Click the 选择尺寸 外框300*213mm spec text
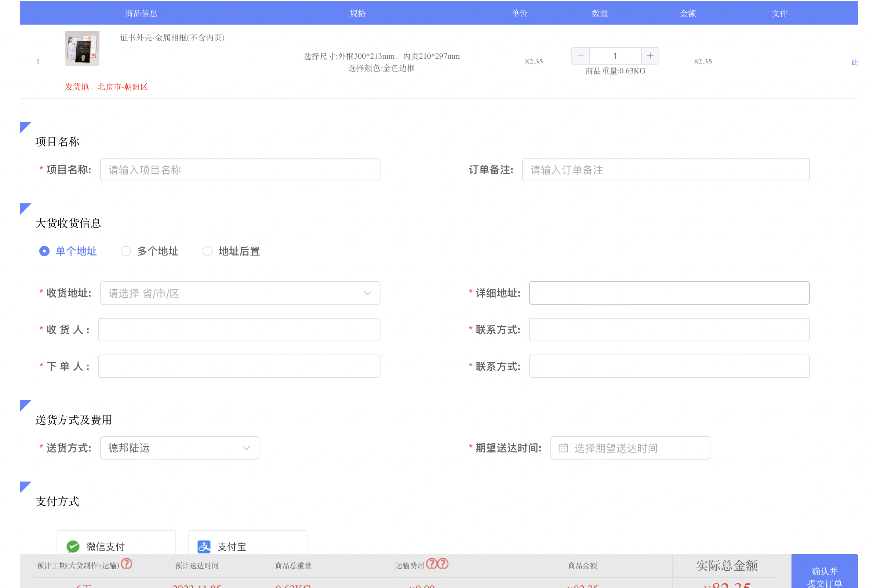Screen dimensions: 877x588 [382, 56]
